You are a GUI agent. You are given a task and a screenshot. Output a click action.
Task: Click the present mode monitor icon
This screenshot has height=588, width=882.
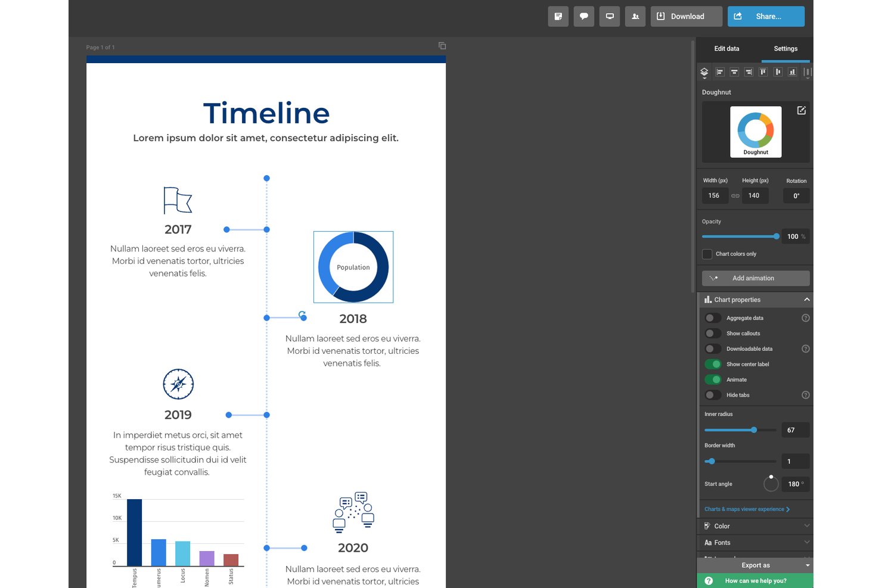[x=610, y=17]
